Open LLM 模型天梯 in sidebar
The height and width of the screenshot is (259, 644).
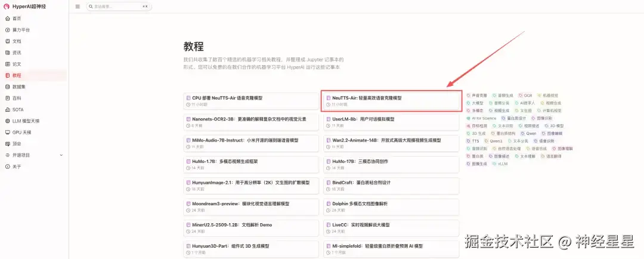[x=34, y=121]
